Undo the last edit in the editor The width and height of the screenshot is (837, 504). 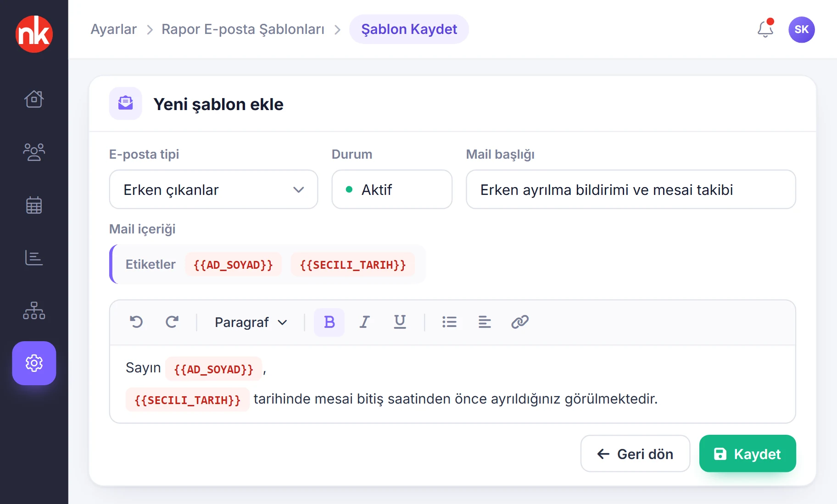pos(136,322)
